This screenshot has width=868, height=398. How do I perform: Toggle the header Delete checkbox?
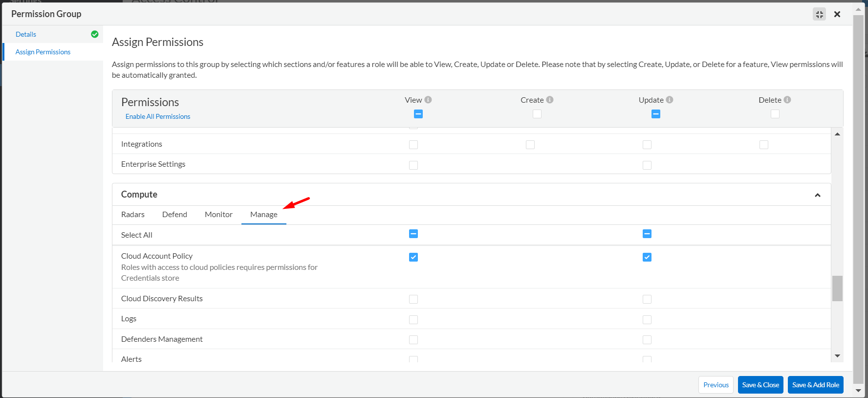tap(775, 114)
